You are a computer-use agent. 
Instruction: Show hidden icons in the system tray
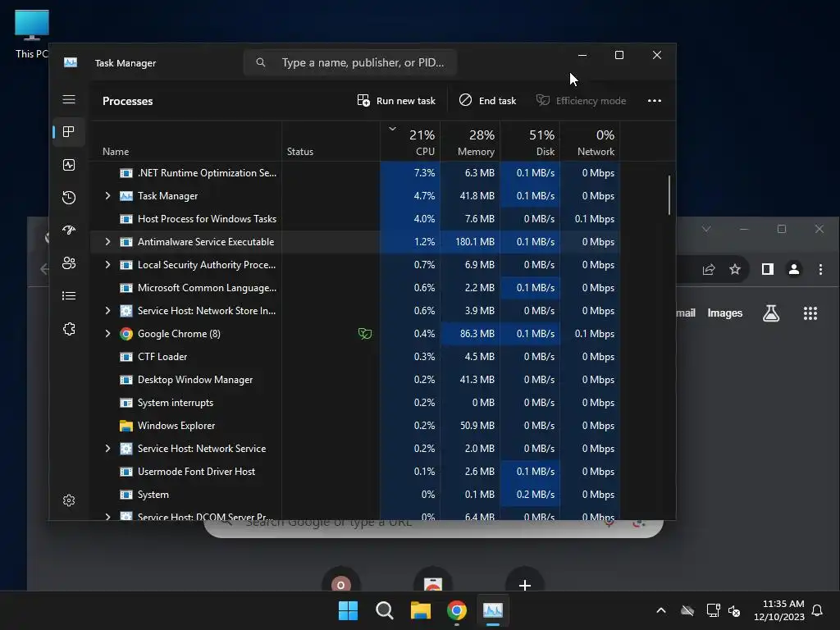(661, 610)
